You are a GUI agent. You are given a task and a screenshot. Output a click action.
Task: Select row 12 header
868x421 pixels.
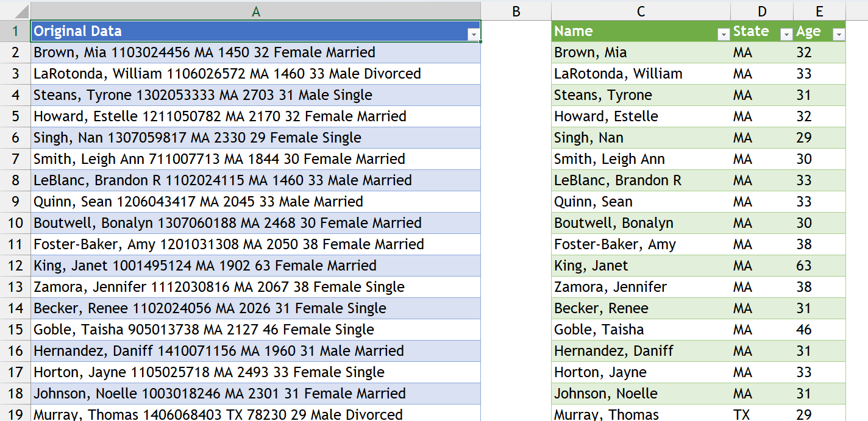click(15, 266)
